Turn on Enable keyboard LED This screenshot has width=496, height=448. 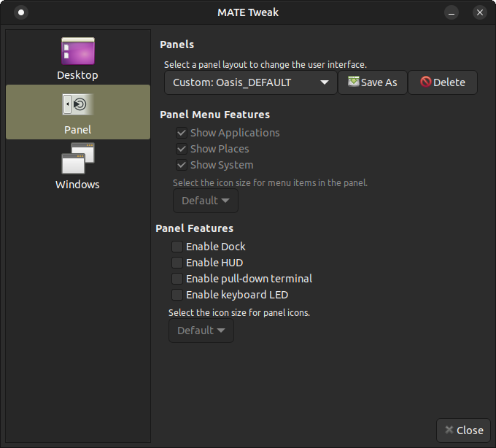(x=177, y=295)
